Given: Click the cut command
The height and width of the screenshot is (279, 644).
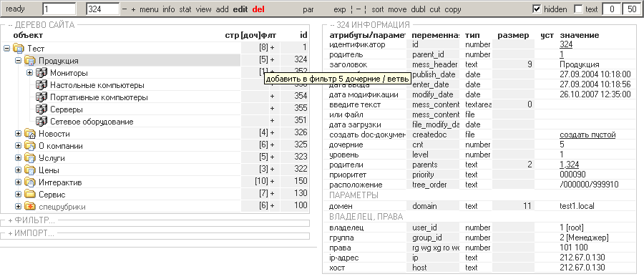Looking at the screenshot, I should (435, 9).
